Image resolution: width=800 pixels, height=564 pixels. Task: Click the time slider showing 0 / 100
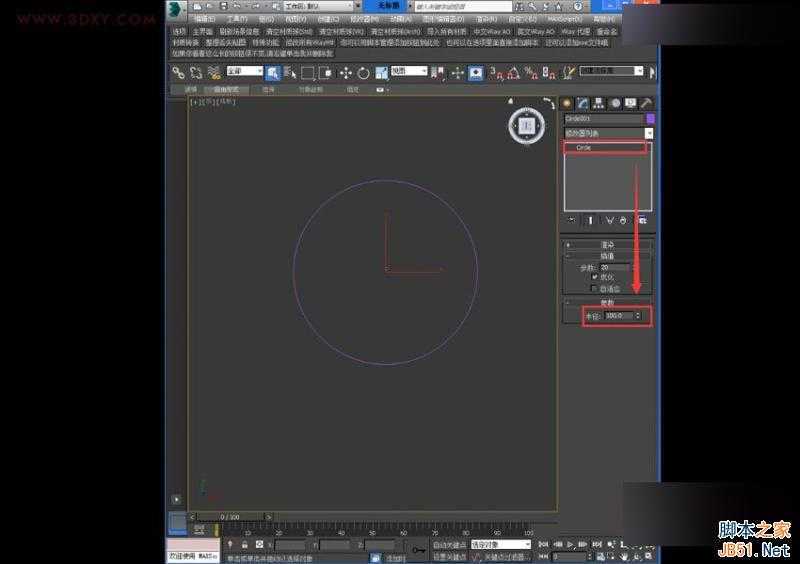(230, 517)
